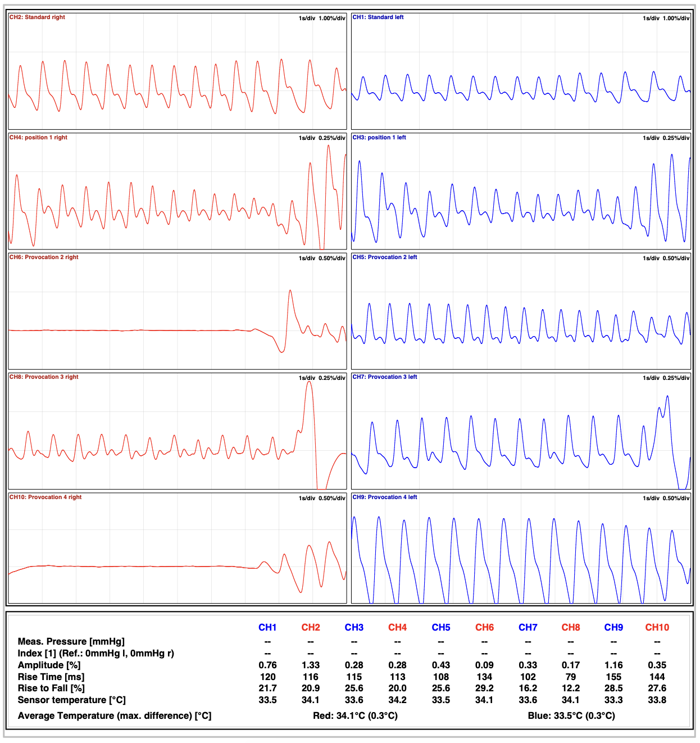Select the CH1: Standard left channel label
700x743 pixels.
click(x=379, y=17)
